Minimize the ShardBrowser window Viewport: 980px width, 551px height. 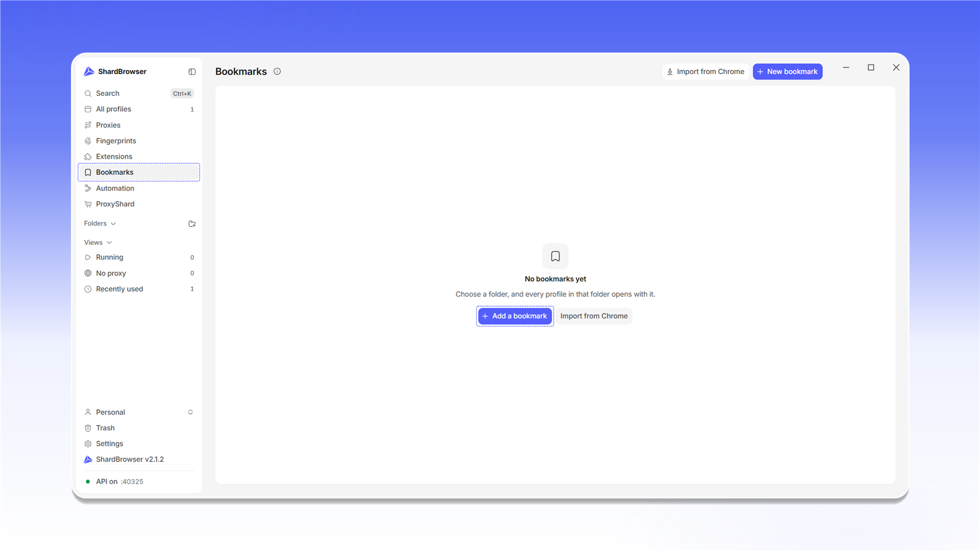(x=846, y=67)
